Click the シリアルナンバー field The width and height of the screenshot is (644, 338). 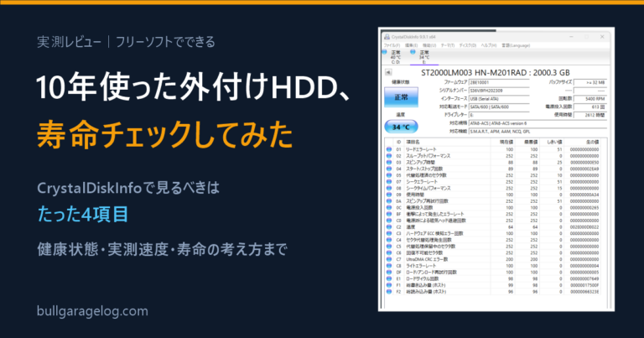499,91
